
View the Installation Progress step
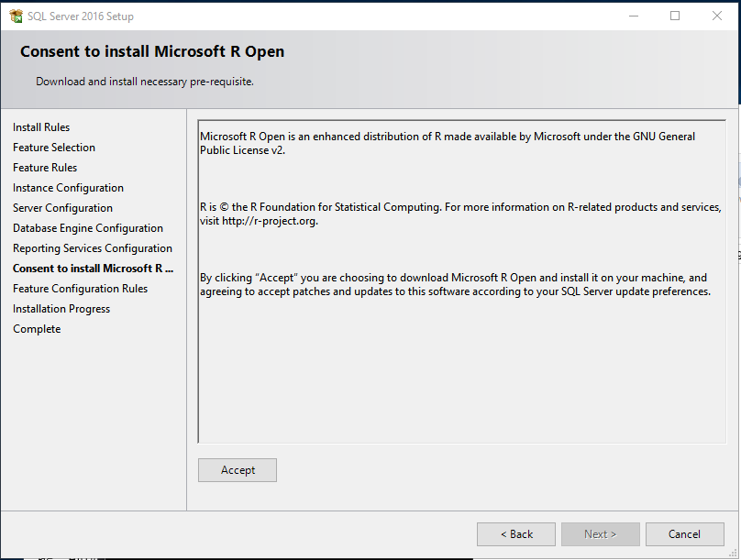point(61,308)
